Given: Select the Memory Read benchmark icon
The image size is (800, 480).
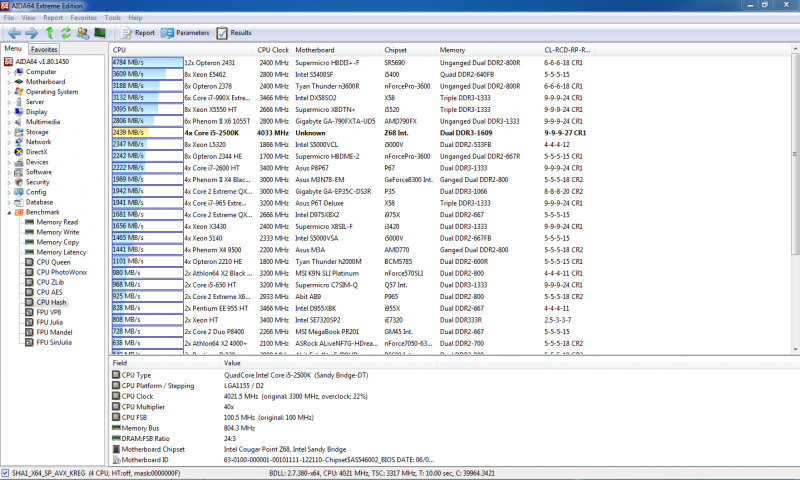Looking at the screenshot, I should point(29,222).
